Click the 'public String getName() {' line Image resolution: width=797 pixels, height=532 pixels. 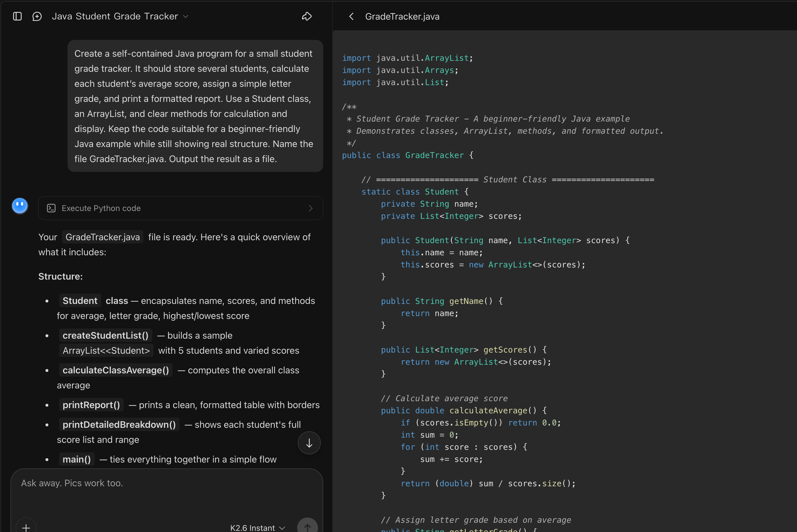point(442,301)
